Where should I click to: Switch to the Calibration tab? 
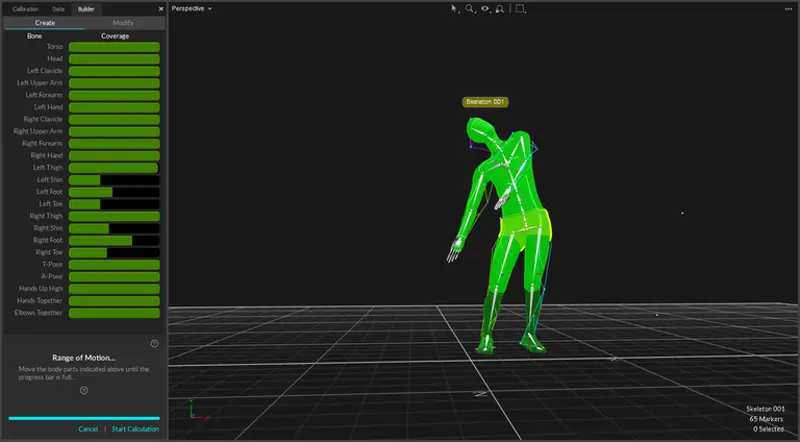tap(26, 8)
